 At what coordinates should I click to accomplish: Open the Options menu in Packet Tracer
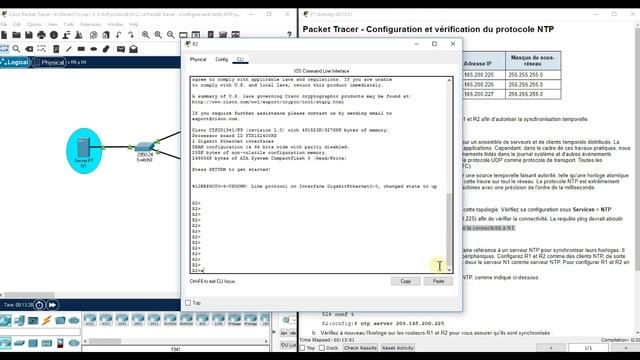[34, 24]
